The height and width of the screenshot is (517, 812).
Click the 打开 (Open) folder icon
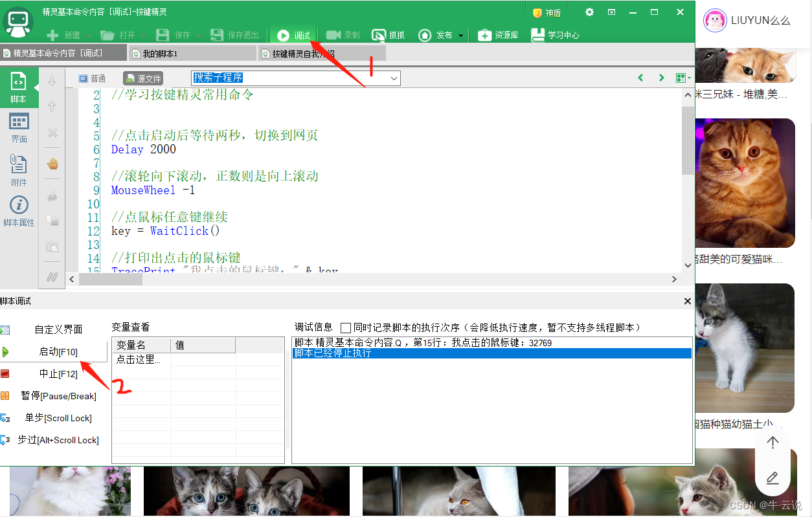107,36
